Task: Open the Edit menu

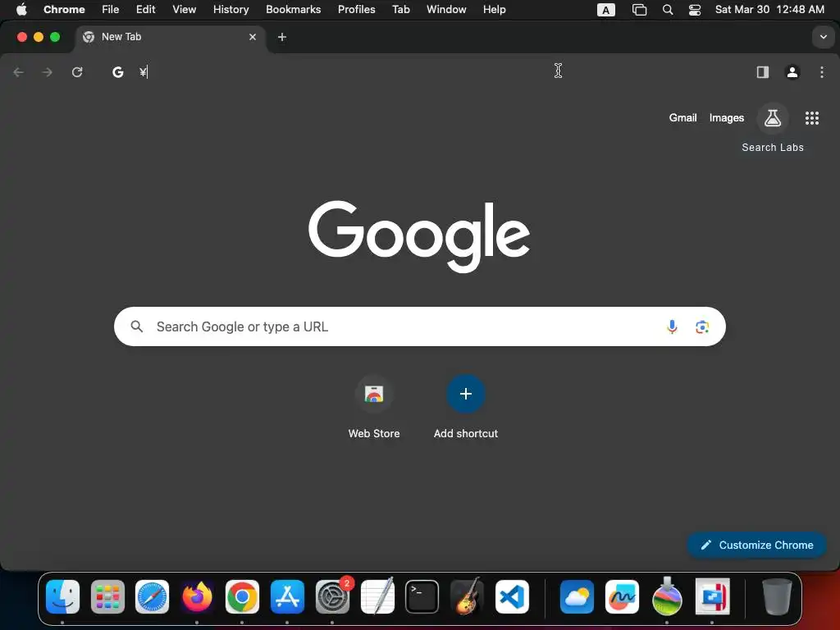Action: click(x=145, y=10)
